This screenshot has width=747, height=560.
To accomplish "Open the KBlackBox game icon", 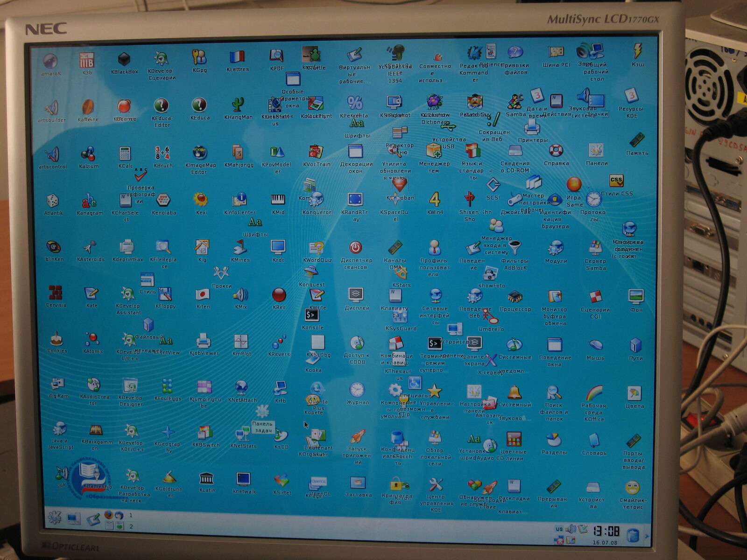I will 124,59.
